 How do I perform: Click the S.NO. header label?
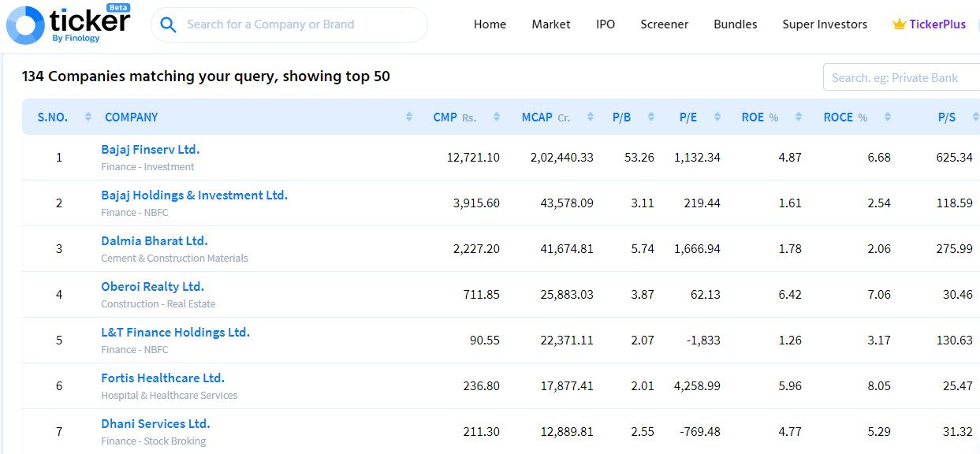(x=53, y=117)
